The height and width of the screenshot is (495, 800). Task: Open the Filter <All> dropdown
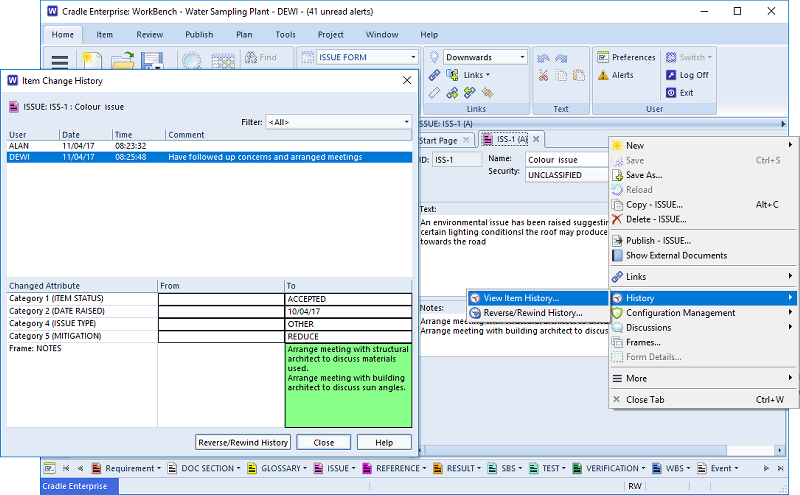(x=406, y=122)
